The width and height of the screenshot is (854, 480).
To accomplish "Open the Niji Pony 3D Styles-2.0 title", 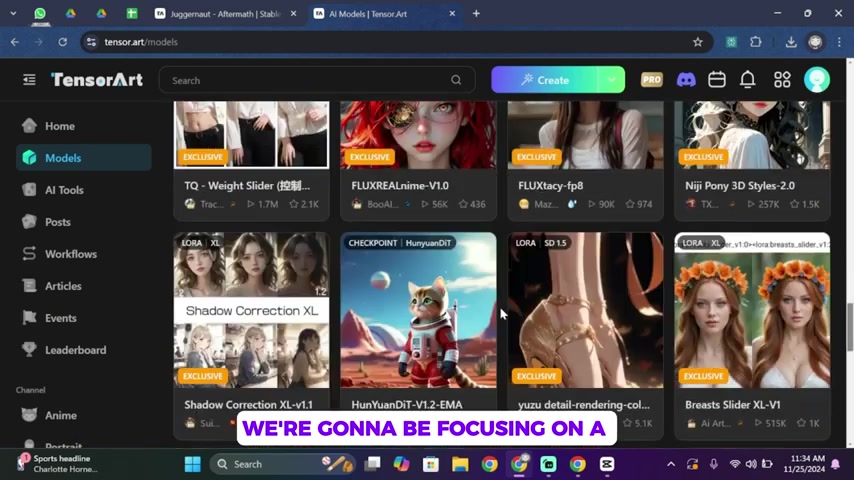I will 740,186.
